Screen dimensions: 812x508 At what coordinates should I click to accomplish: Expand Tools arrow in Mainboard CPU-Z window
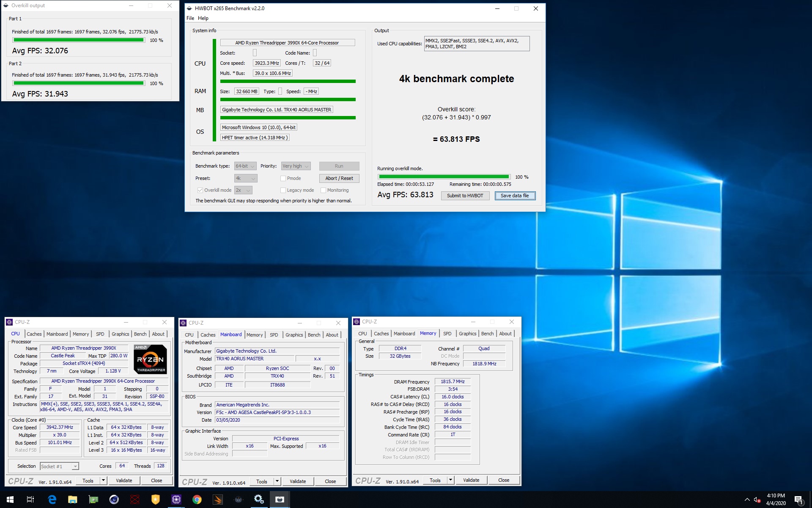(x=277, y=481)
